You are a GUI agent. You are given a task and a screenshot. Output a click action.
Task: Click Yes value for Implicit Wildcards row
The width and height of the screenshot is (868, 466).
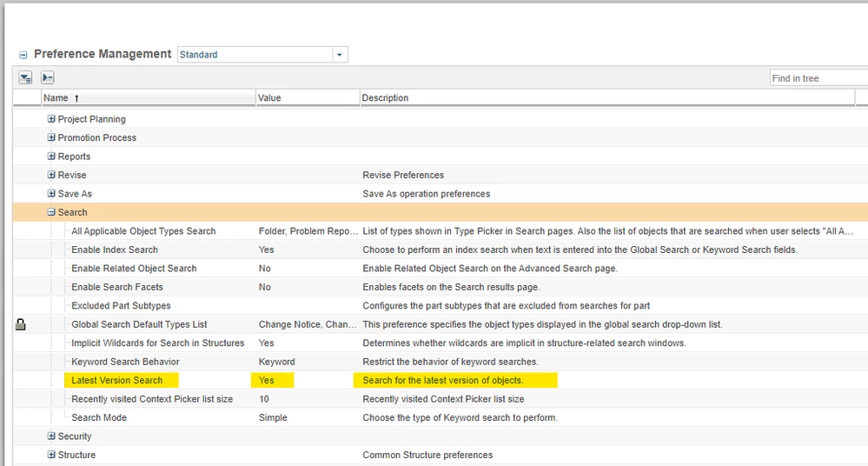tap(266, 343)
